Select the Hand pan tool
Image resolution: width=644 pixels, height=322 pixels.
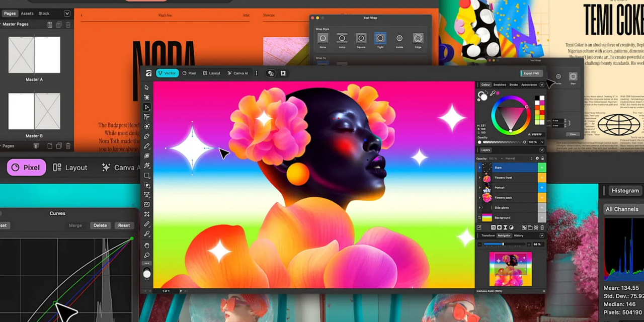146,245
